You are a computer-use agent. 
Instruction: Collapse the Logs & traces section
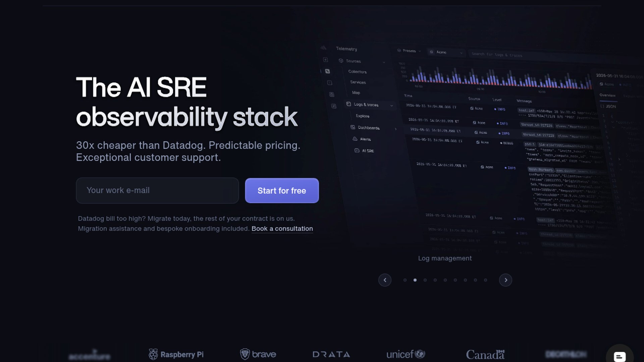tap(391, 106)
